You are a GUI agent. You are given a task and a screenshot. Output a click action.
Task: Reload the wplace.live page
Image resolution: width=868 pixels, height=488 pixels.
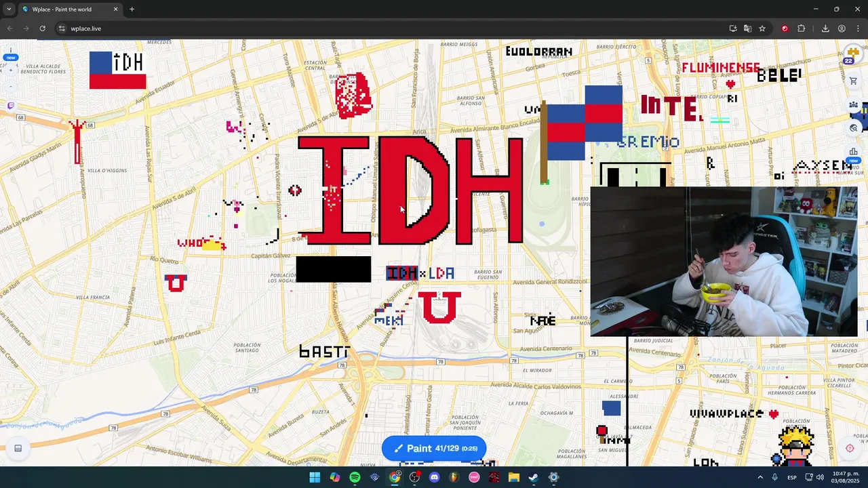(x=42, y=28)
